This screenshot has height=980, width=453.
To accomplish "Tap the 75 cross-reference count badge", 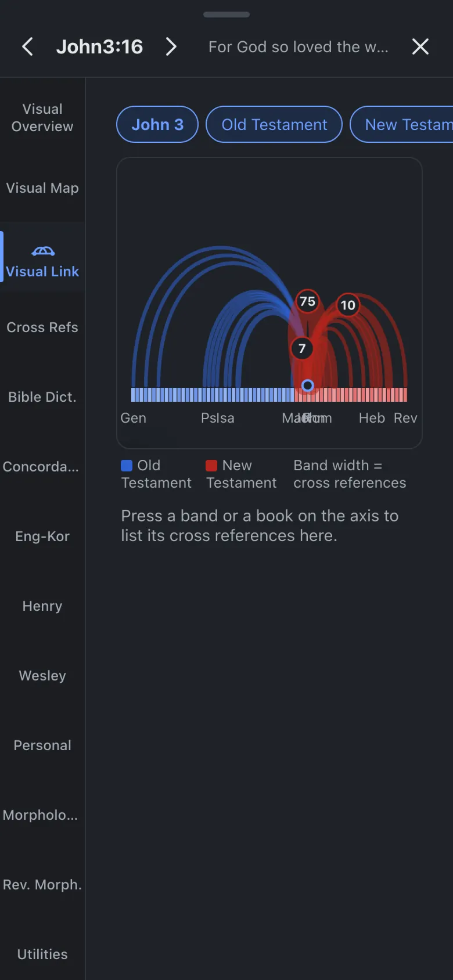I will (x=307, y=301).
